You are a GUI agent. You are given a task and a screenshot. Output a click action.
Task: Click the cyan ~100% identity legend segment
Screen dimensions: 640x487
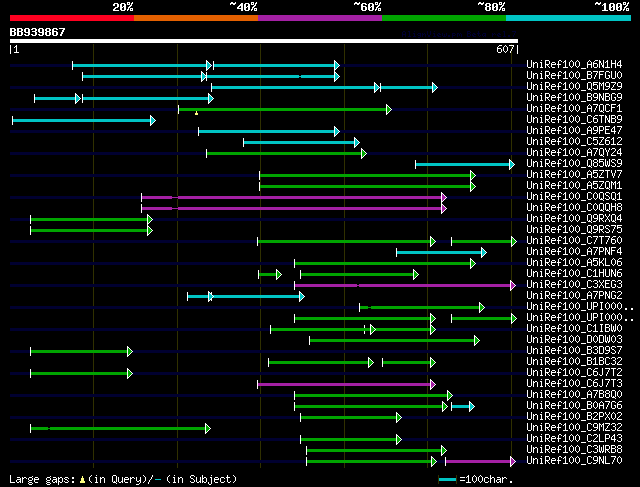coord(568,18)
